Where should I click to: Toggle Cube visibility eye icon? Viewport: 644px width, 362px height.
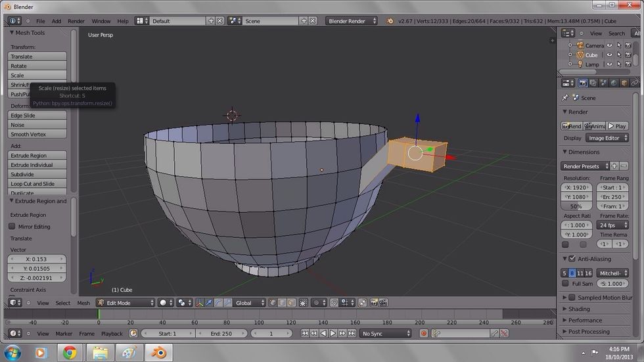click(x=610, y=55)
